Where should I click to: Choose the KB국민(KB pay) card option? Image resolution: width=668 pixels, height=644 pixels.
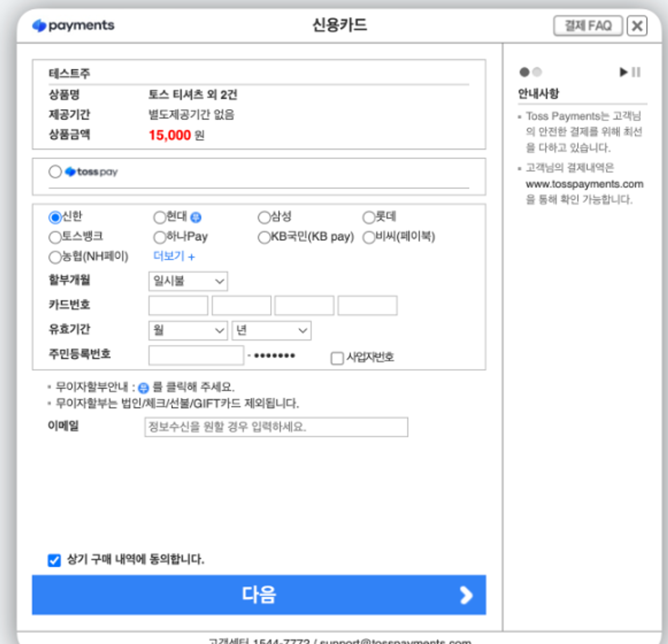pos(264,237)
